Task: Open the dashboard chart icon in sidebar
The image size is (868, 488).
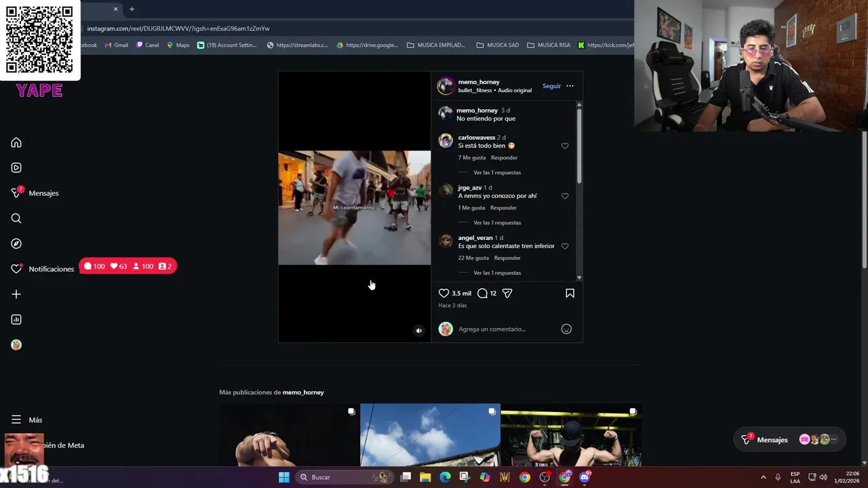Action: coord(16,319)
